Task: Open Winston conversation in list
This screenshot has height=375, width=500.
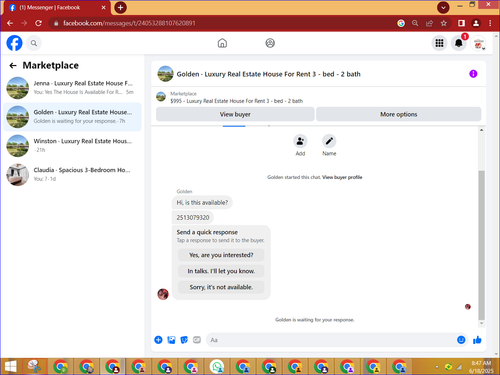Action: 72,146
